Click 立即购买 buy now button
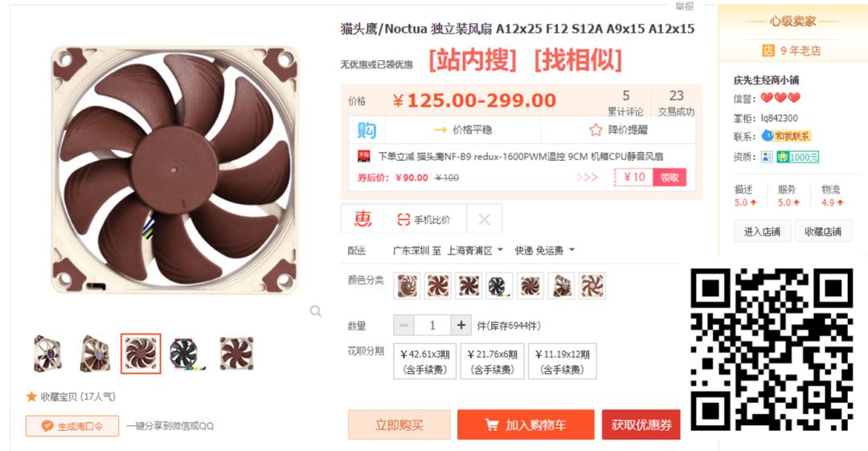This screenshot has height=451, width=868. click(x=399, y=425)
